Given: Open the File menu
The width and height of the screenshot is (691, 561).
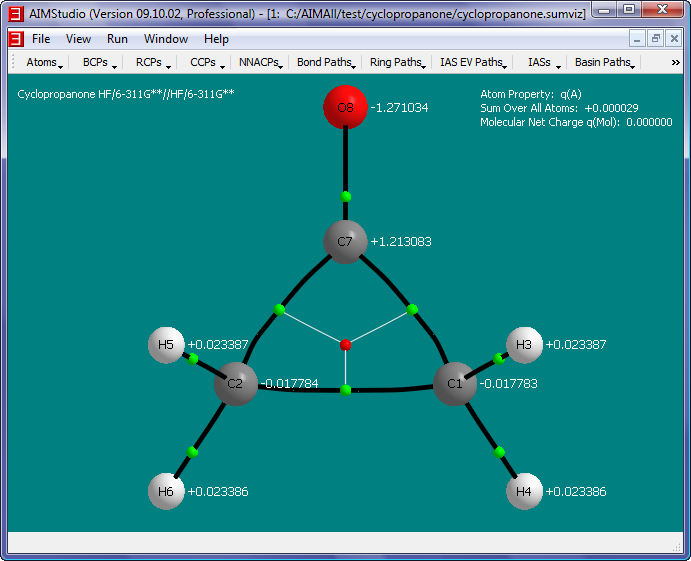Looking at the screenshot, I should [41, 39].
